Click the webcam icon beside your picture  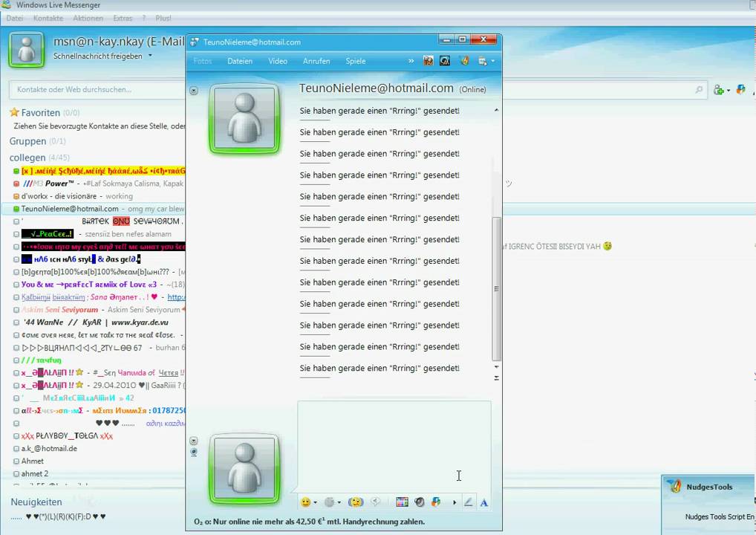194,452
